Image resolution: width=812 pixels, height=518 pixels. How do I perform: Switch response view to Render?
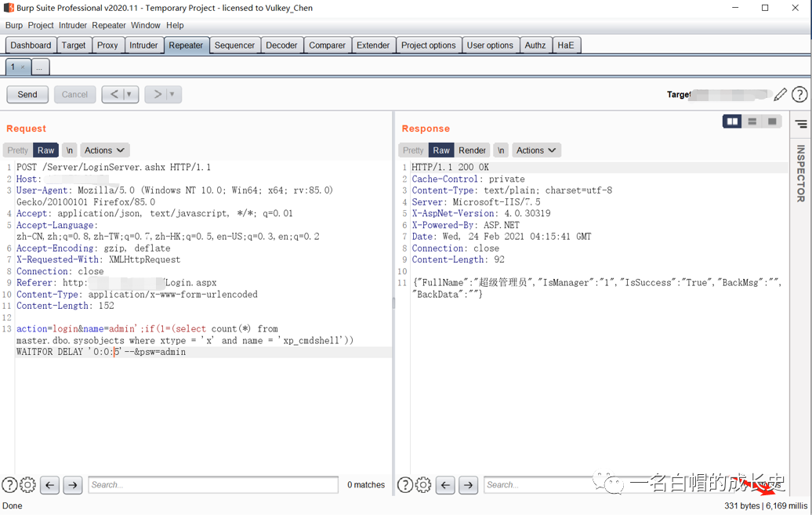(473, 150)
